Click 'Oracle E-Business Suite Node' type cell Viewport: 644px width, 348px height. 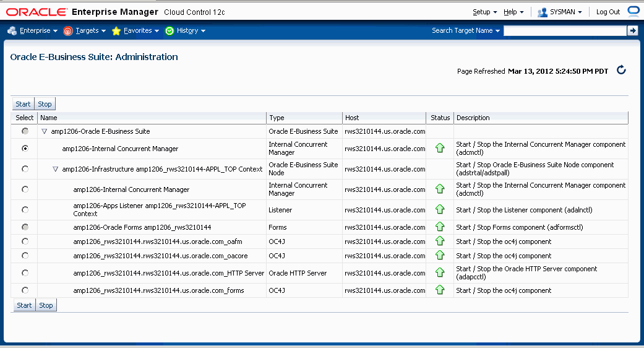point(303,169)
